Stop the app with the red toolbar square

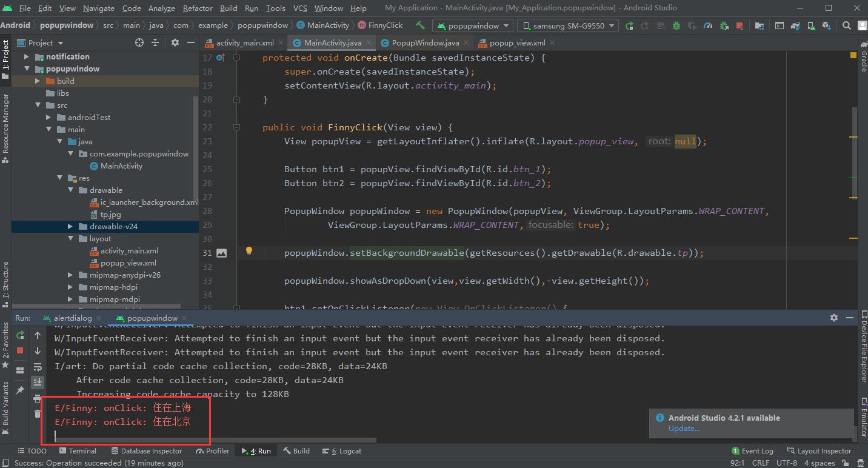pos(739,25)
